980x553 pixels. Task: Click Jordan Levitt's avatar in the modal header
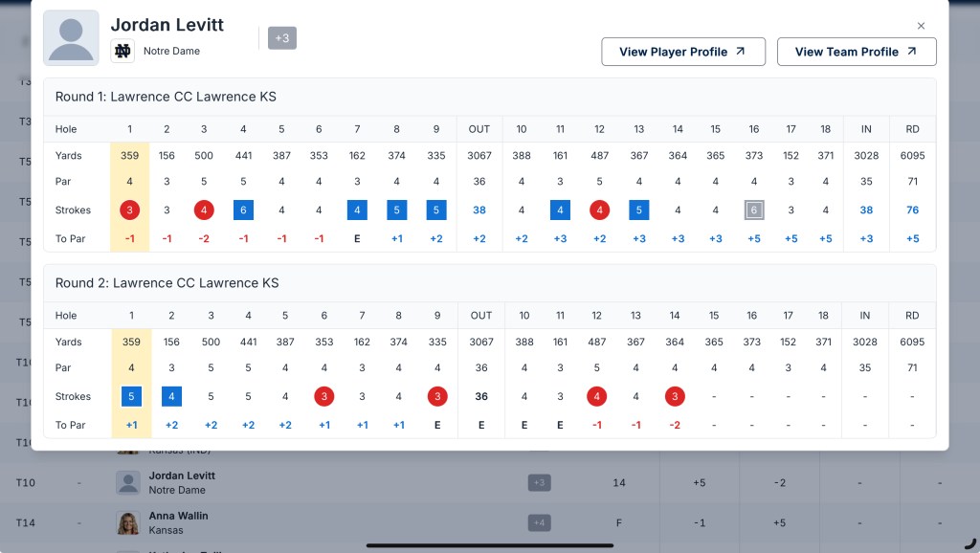click(71, 38)
